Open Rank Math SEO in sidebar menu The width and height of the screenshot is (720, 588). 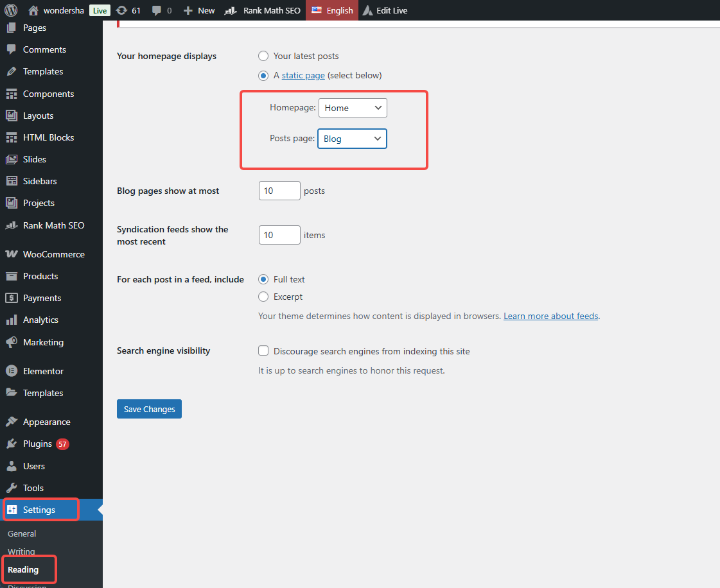(x=53, y=225)
